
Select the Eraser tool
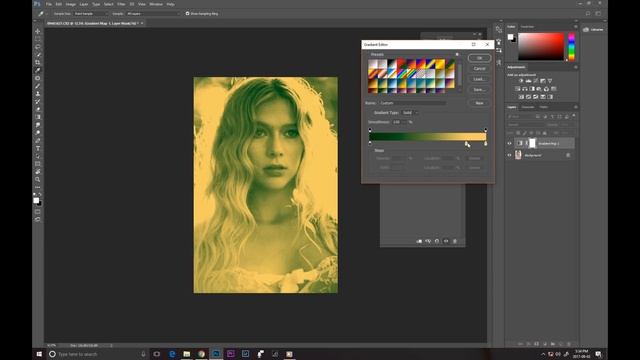click(38, 109)
